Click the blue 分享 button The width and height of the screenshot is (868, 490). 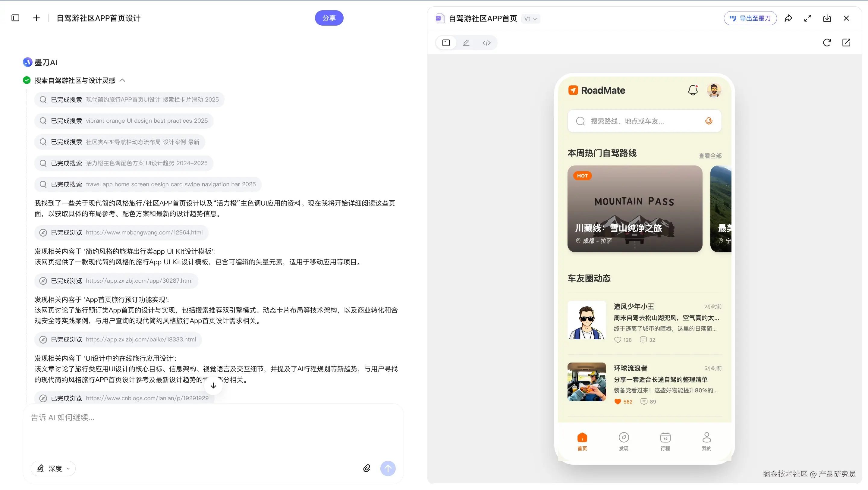329,18
